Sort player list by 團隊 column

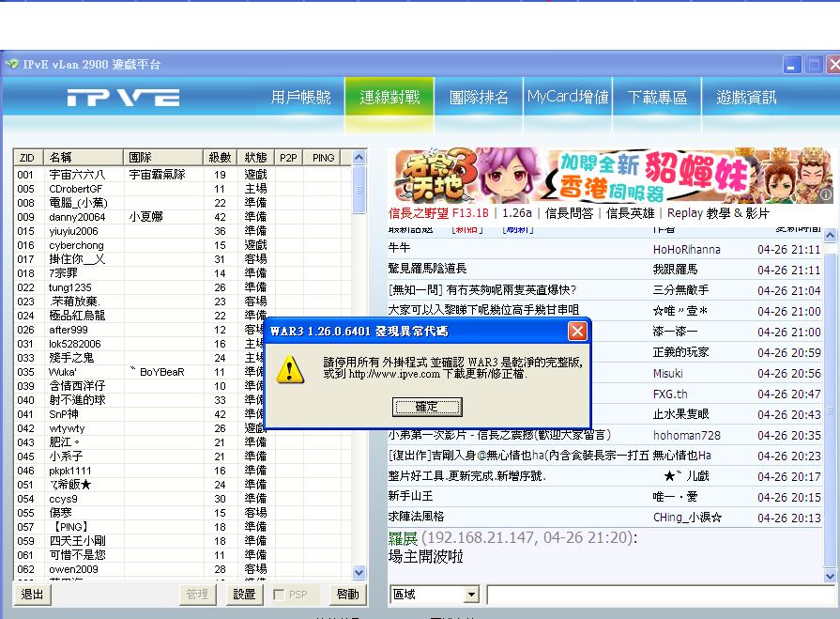pyautogui.click(x=163, y=158)
